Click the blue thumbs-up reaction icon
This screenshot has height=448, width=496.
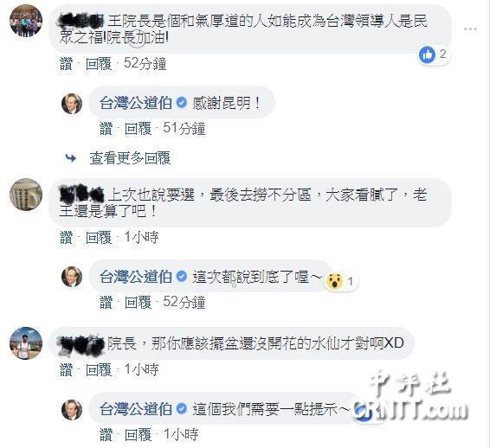click(x=427, y=54)
